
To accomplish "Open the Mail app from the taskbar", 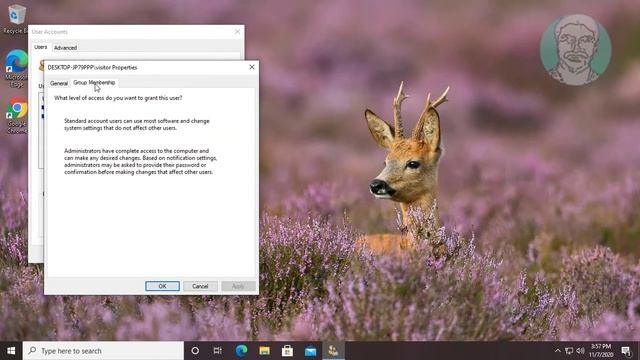I will (310, 351).
